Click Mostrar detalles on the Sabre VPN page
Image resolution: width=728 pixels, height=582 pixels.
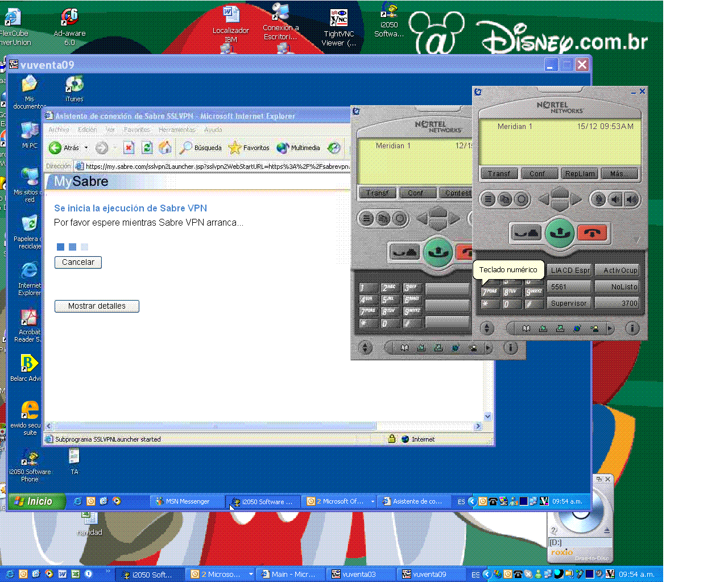pyautogui.click(x=97, y=306)
